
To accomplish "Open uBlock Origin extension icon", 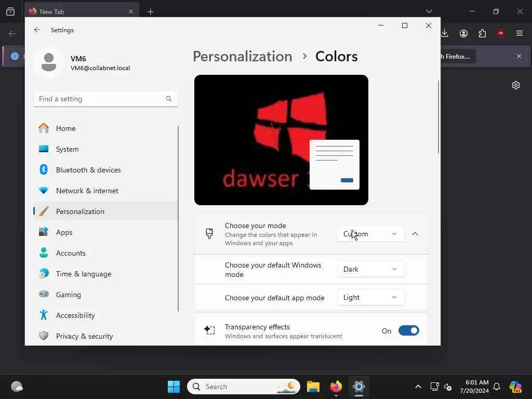I will 501,33.
